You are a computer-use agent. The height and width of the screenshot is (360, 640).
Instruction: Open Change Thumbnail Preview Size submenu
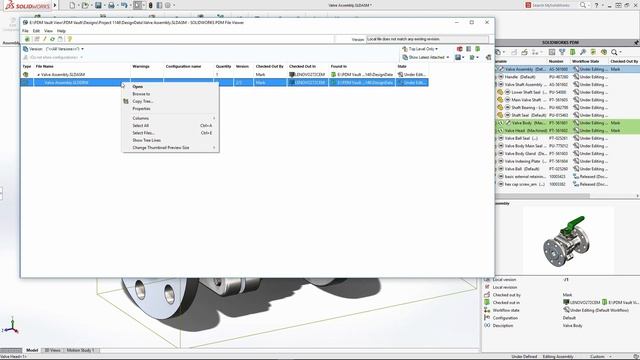(x=171, y=148)
